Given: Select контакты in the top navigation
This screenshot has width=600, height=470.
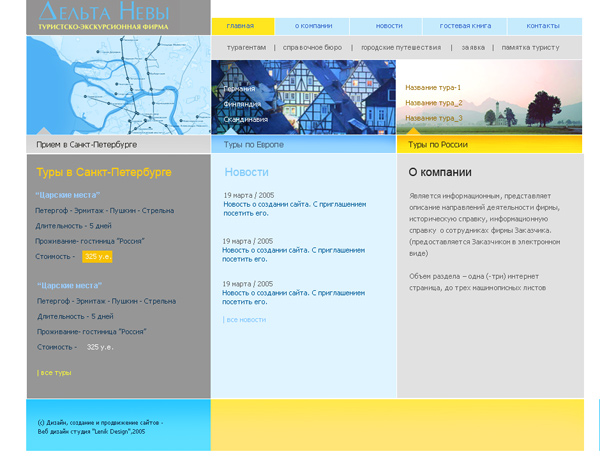Looking at the screenshot, I should [x=542, y=25].
